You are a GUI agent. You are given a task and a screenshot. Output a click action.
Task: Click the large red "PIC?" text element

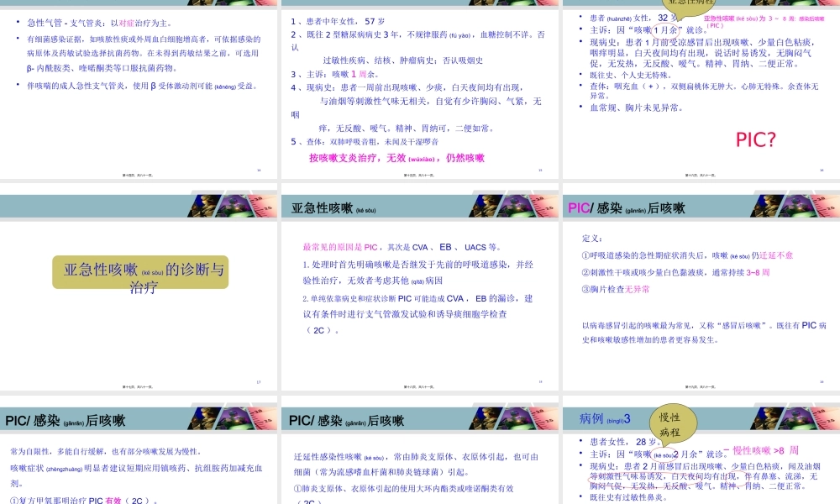[756, 139]
